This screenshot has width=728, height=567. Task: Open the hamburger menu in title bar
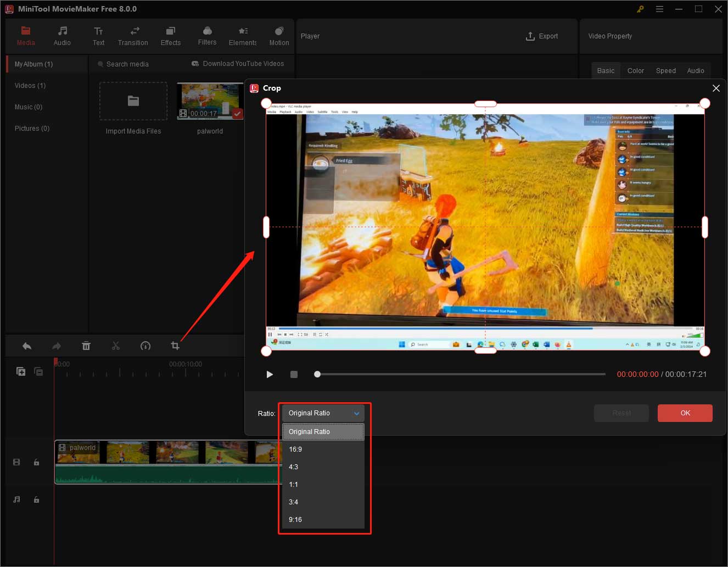pyautogui.click(x=659, y=9)
